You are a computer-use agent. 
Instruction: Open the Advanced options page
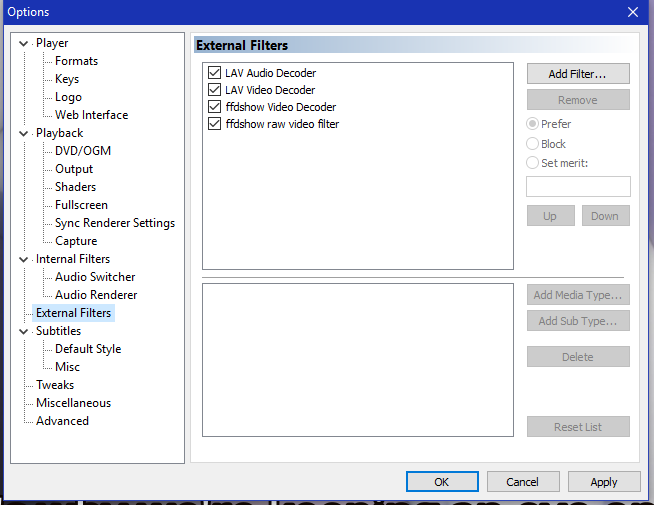62,421
